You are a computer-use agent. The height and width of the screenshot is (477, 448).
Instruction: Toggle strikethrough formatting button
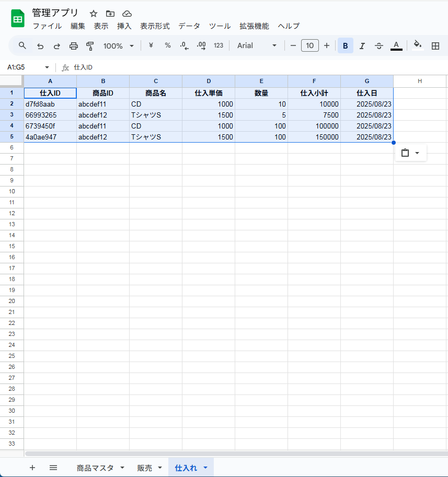click(379, 46)
